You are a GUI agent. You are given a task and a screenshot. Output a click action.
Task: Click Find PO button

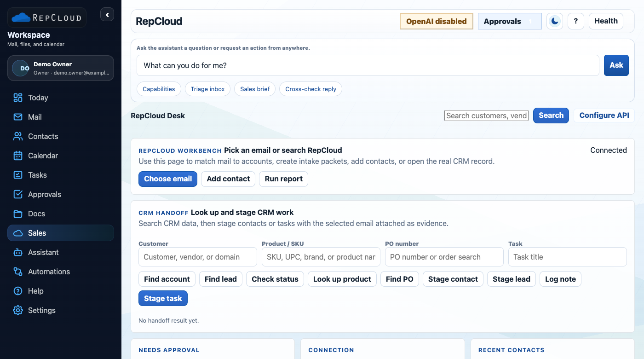coord(400,279)
